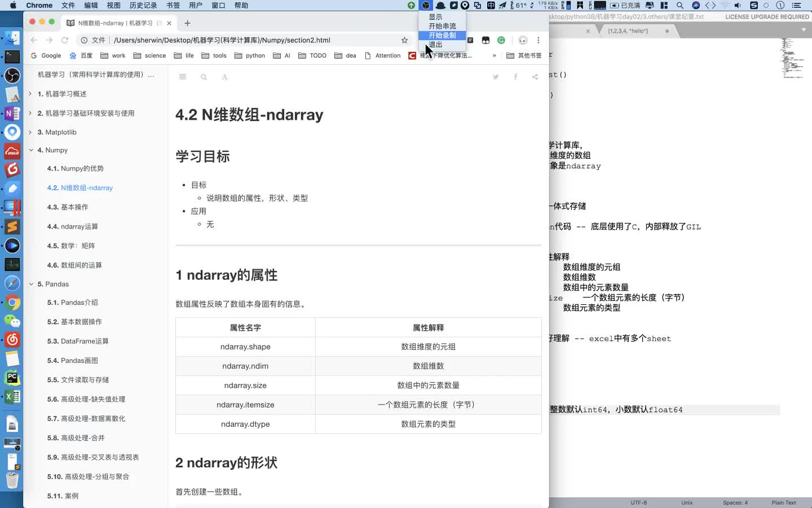812x508 pixels.
Task: Toggle the sidebar with the hamburger icon
Action: pyautogui.click(x=183, y=77)
